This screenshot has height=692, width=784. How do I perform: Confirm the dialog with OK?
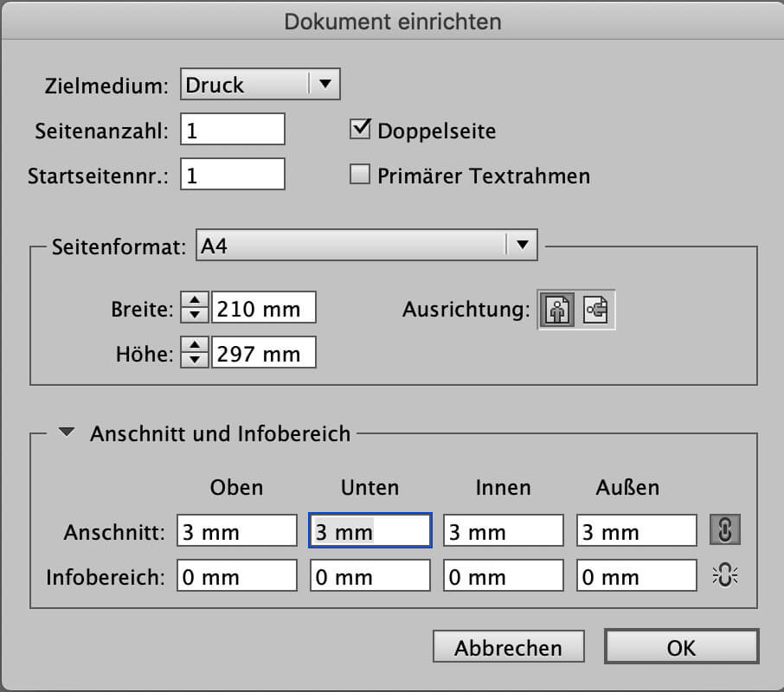(681, 647)
